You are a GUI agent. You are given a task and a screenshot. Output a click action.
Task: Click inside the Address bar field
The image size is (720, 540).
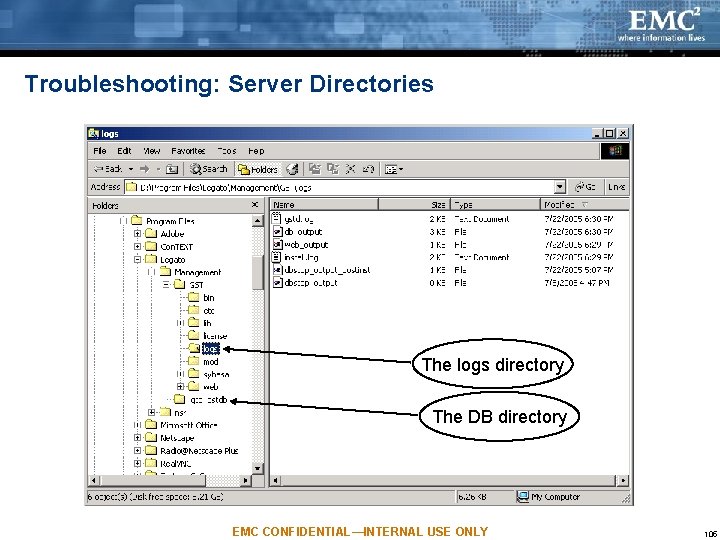[340, 187]
